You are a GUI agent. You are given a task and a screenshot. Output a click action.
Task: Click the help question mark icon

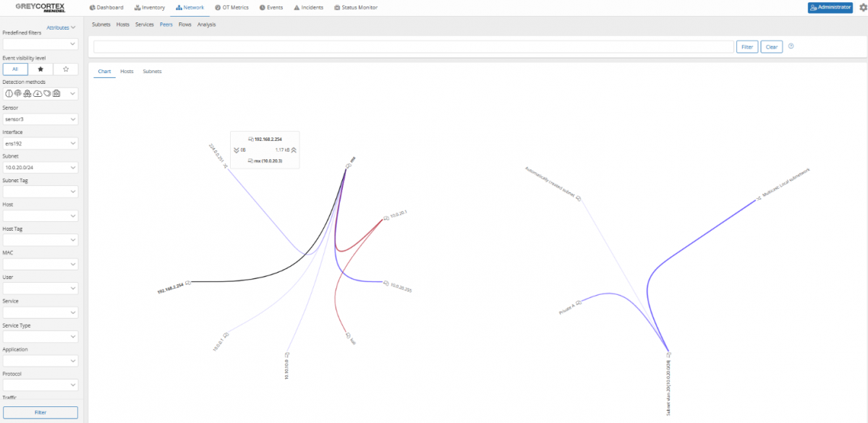(x=791, y=46)
